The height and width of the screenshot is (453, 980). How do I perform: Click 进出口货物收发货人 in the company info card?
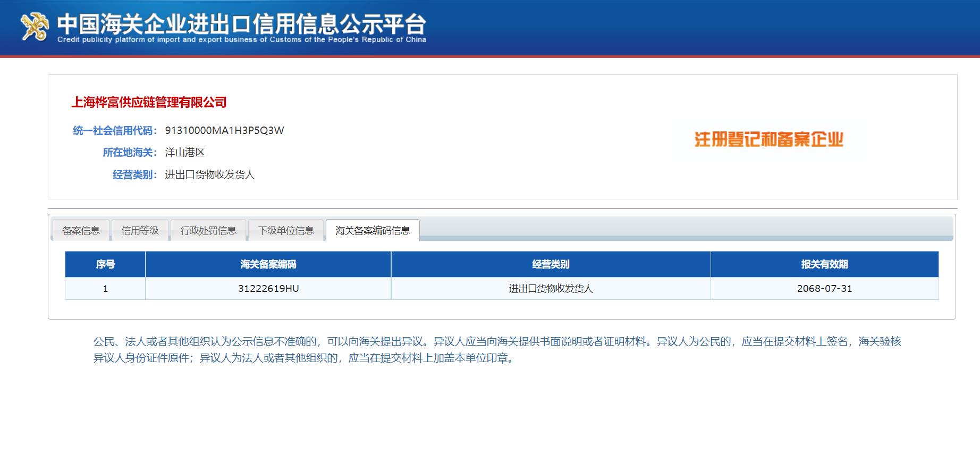tap(210, 175)
